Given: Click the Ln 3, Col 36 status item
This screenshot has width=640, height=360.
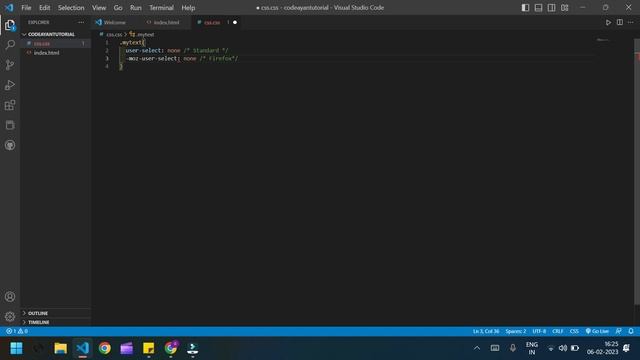Looking at the screenshot, I should click(x=486, y=331).
